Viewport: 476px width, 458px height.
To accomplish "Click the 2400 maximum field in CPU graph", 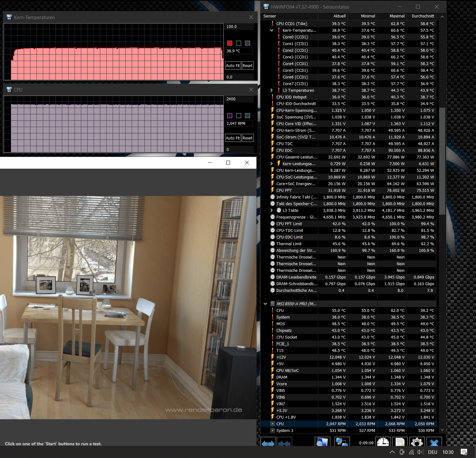I will coord(239,99).
